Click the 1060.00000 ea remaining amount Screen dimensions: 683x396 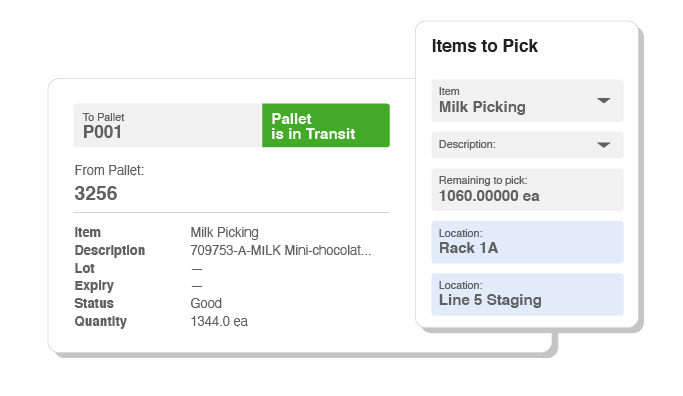[x=489, y=196]
